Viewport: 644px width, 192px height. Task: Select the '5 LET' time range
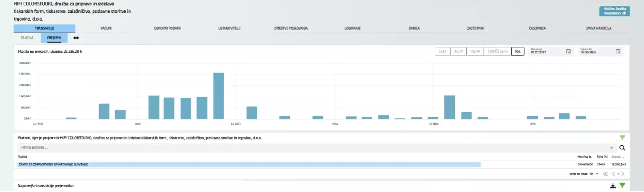tap(442, 51)
